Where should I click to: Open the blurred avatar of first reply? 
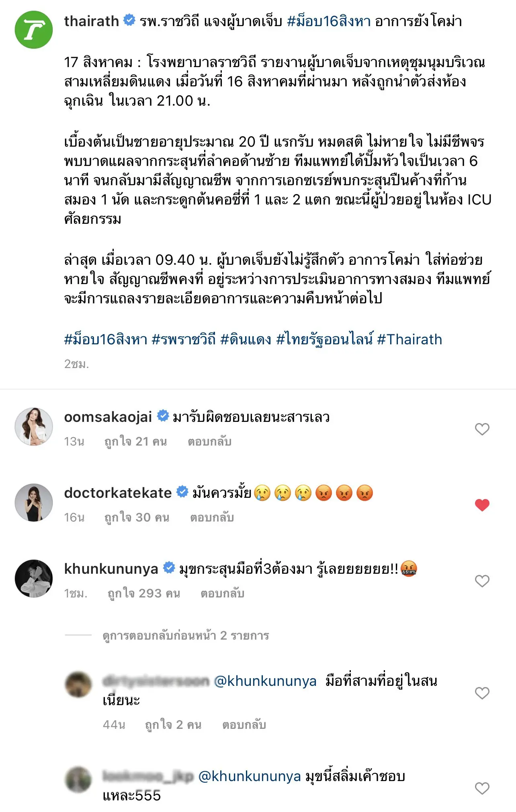(78, 685)
